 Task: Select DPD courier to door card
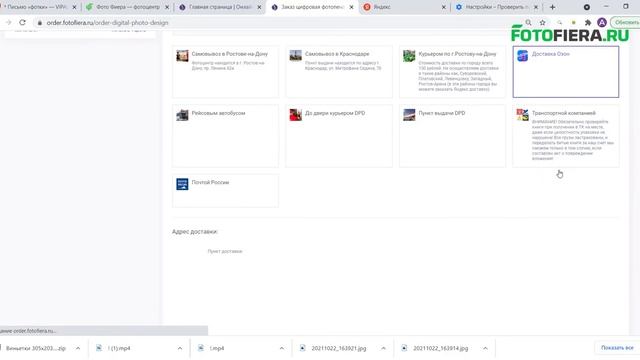[x=339, y=136]
